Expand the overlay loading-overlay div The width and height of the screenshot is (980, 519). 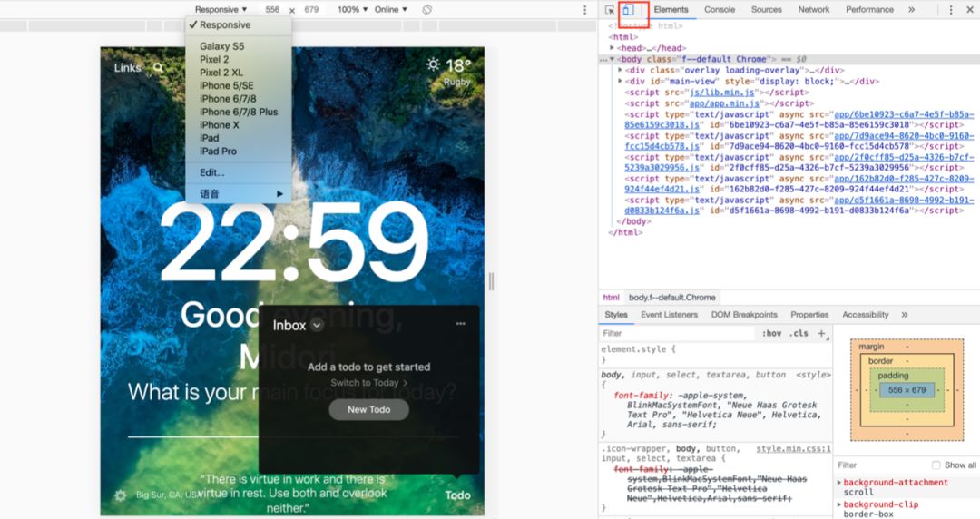pos(620,70)
